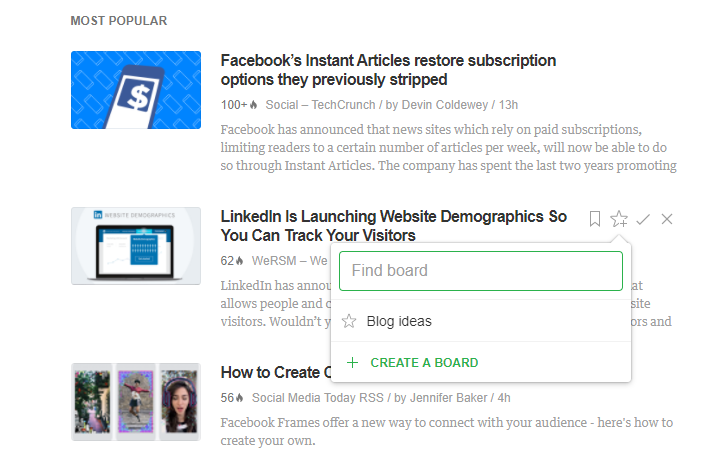Hide the LinkedIn article with X icon
Image resolution: width=711 pixels, height=469 pixels.
point(667,219)
